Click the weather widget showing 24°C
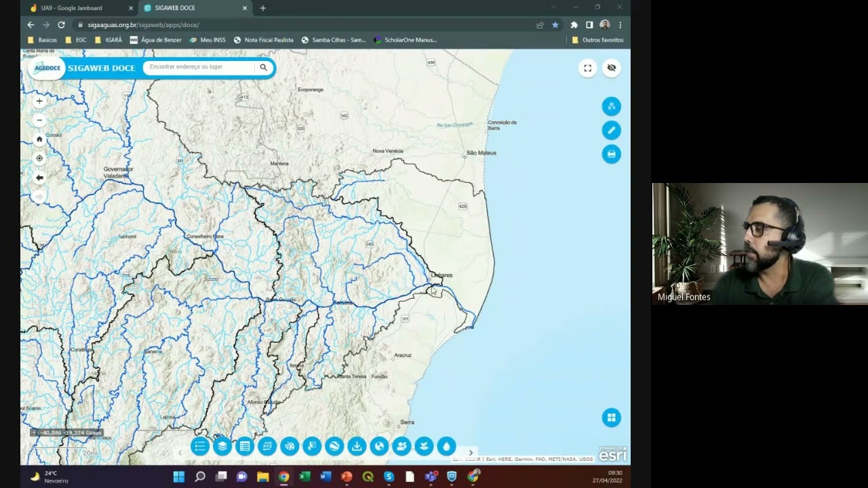The width and height of the screenshot is (868, 488). point(49,476)
